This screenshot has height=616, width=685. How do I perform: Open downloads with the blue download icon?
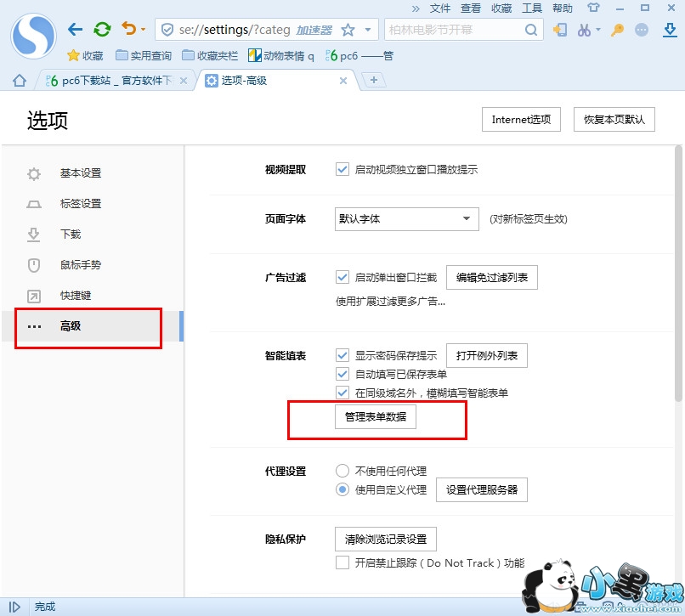click(x=670, y=30)
